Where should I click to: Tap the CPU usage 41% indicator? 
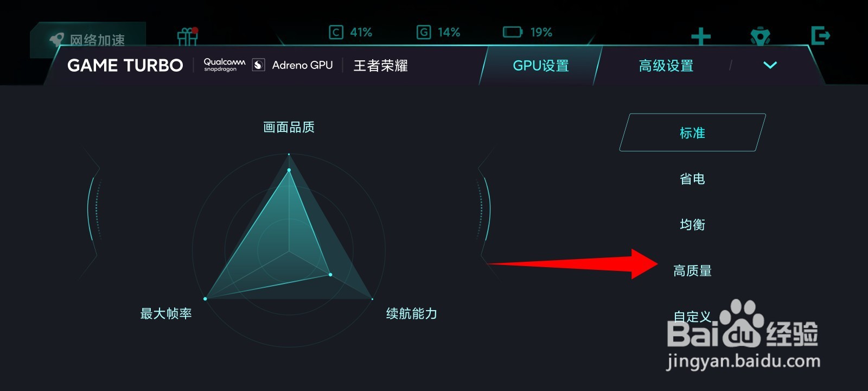tap(350, 33)
